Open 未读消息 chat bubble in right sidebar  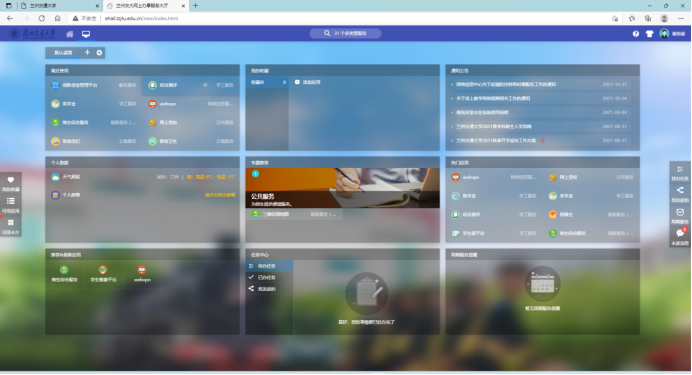click(680, 235)
